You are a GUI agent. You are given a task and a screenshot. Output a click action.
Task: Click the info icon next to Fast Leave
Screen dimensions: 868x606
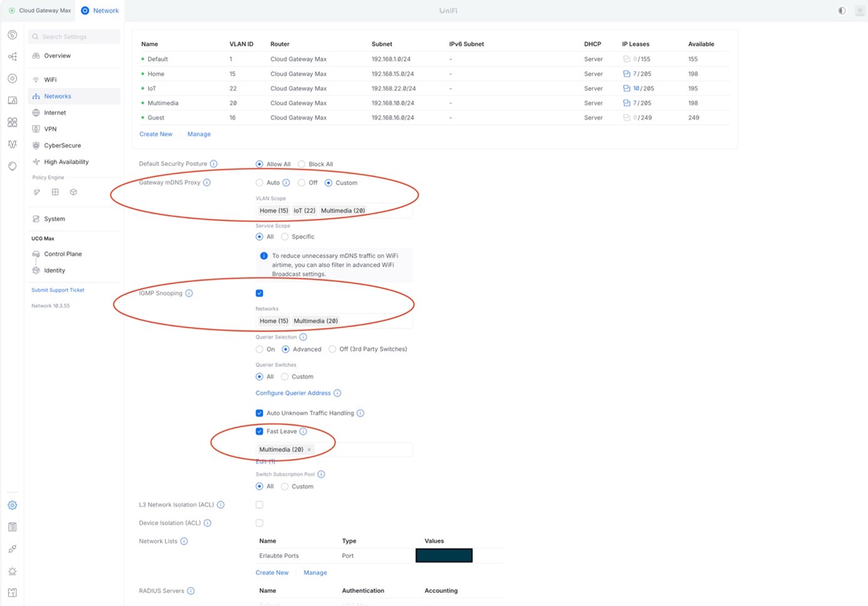coord(303,431)
